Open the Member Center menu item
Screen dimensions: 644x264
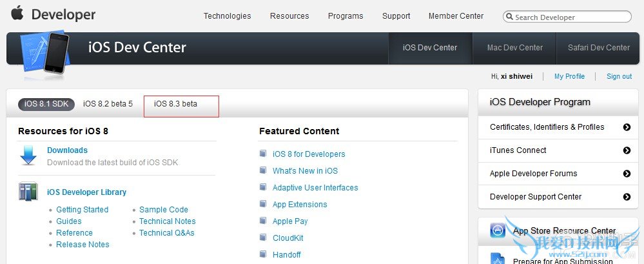[x=456, y=16]
